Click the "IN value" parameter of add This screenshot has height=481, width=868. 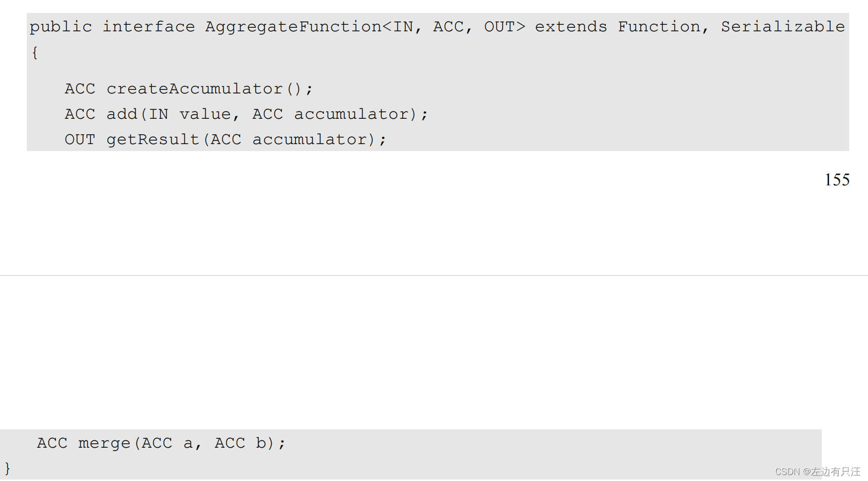point(190,114)
